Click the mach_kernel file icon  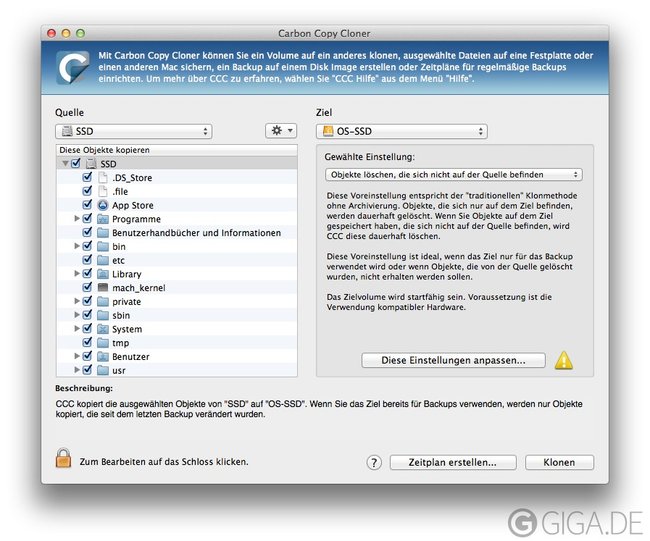point(103,287)
